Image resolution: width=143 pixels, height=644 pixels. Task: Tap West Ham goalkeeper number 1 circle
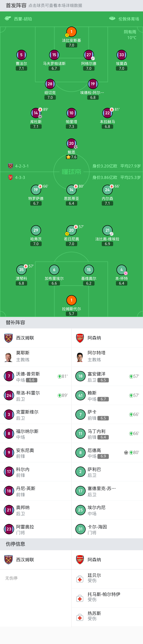[x=71, y=32]
